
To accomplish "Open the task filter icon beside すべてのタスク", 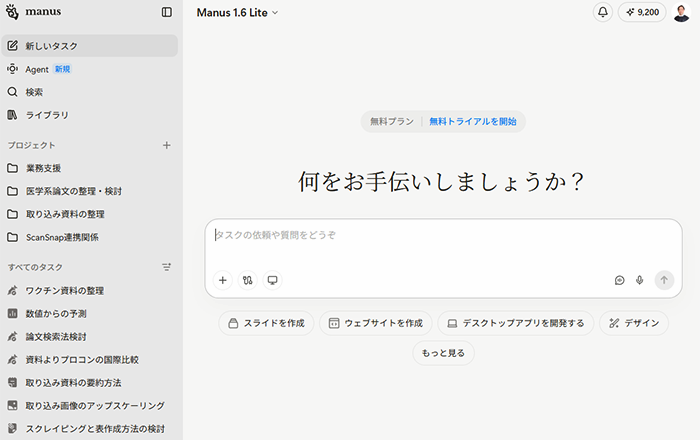I will pos(167,267).
